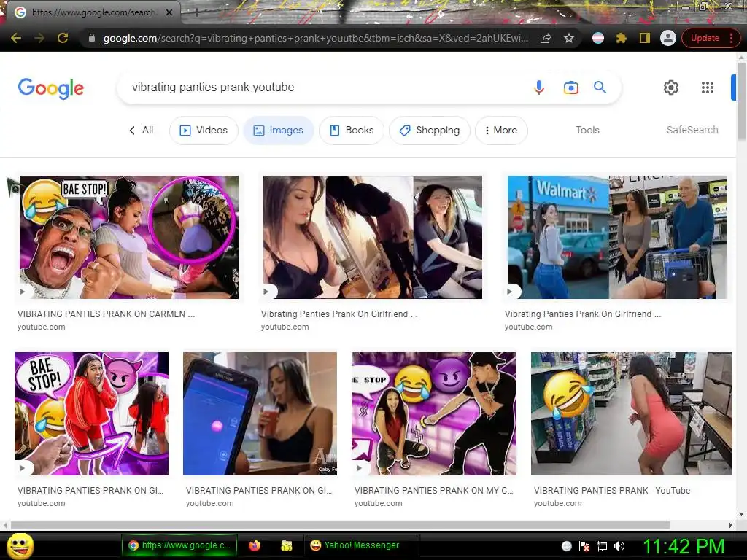Click the flag with red X tray icon
The height and width of the screenshot is (560, 747).
584,546
